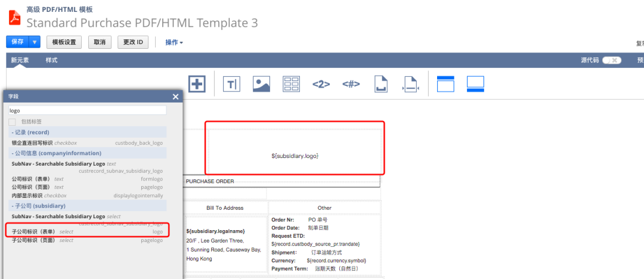Select the 公司标识（表单） formlogo field
The image size is (644, 279).
tap(88, 179)
